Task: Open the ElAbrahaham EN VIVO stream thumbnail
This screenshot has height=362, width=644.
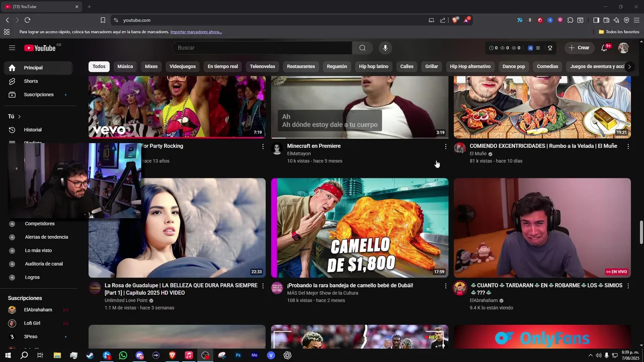Action: [542, 228]
